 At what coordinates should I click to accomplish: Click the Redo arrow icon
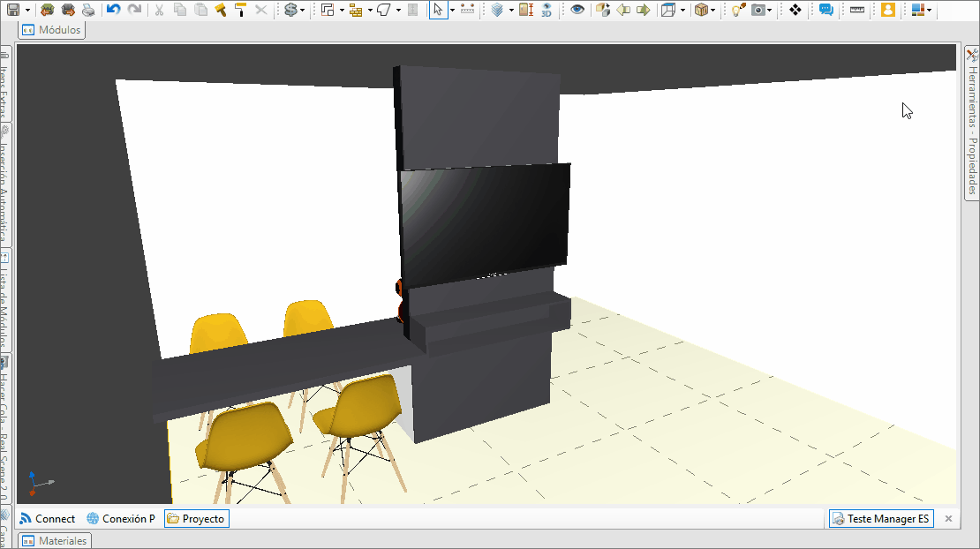(x=134, y=10)
